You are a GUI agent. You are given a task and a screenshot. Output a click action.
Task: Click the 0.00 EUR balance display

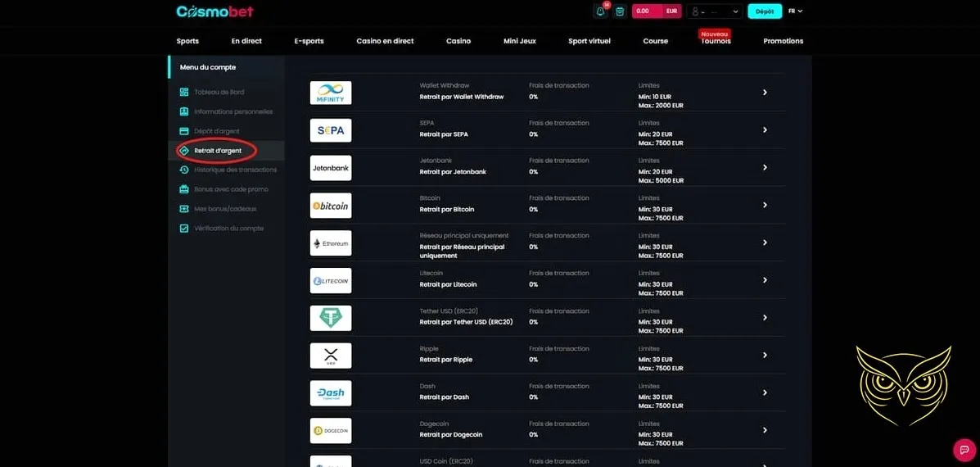click(x=656, y=11)
